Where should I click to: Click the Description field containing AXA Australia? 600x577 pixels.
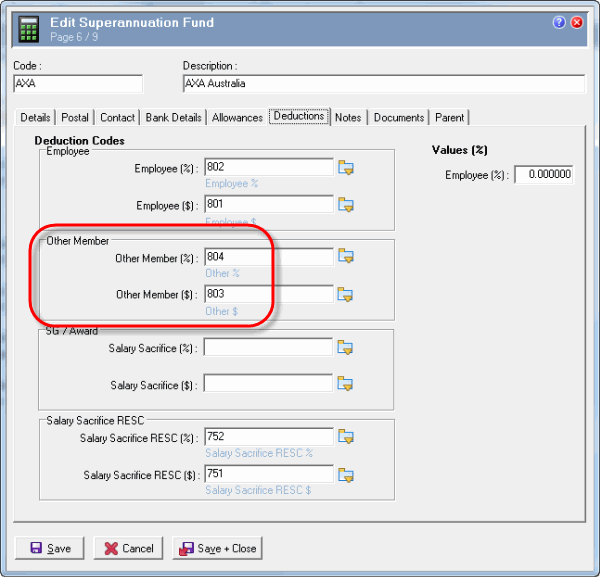click(383, 84)
